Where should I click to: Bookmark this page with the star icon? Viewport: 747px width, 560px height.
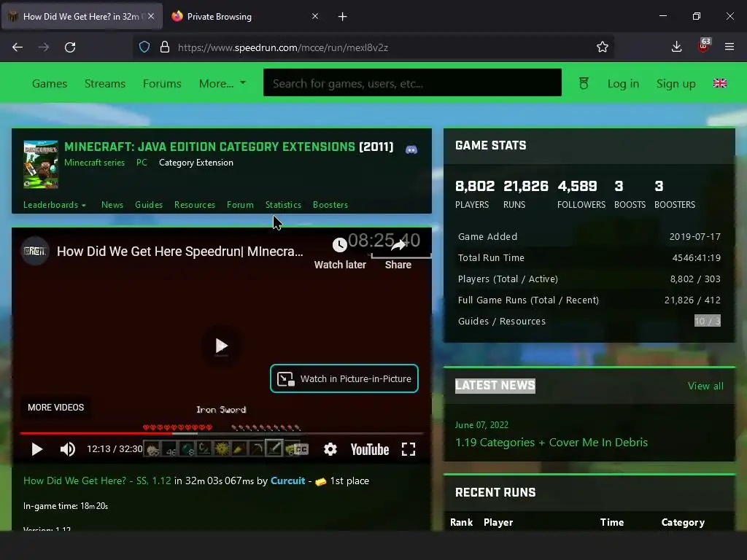(x=602, y=47)
